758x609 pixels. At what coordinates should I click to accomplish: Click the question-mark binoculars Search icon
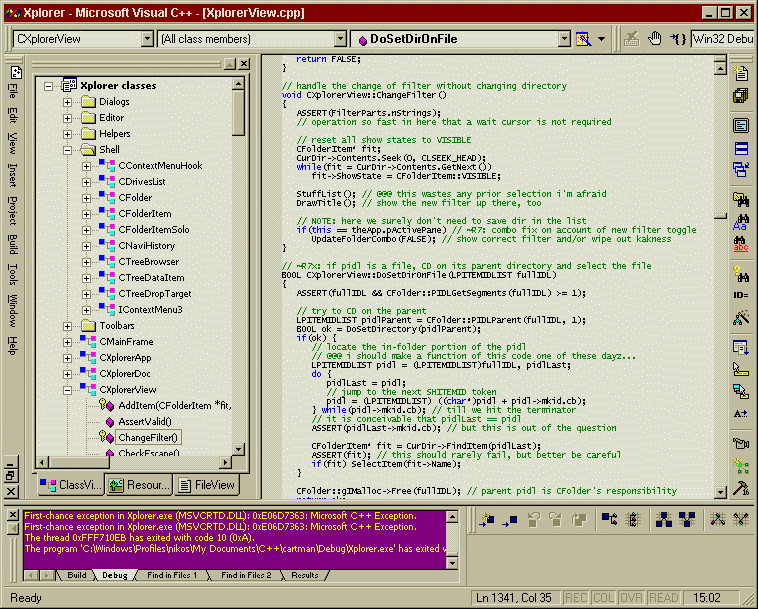click(741, 274)
